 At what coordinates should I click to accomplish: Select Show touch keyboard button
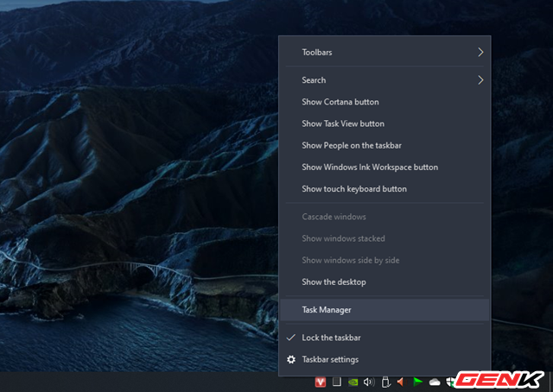354,188
